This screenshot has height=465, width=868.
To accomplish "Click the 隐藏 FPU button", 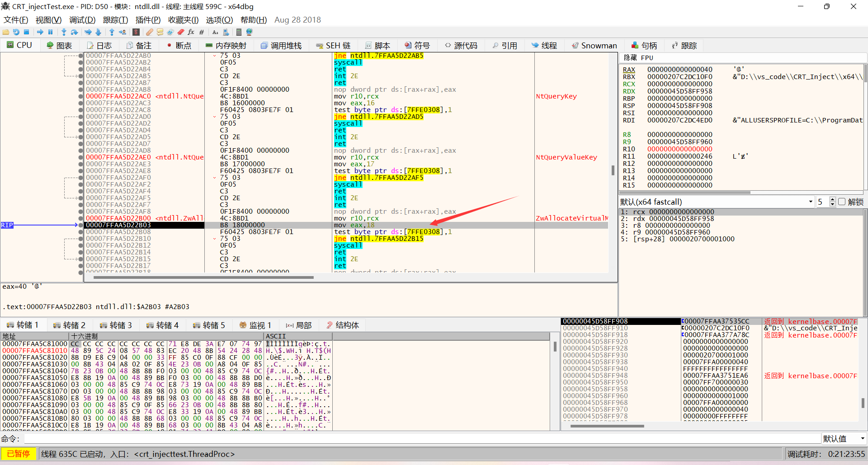I will tap(638, 58).
